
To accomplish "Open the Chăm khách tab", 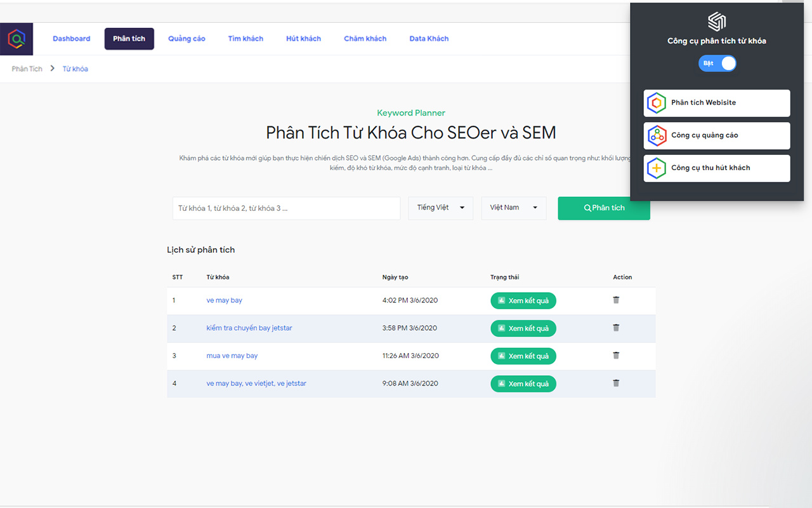I will 365,39.
